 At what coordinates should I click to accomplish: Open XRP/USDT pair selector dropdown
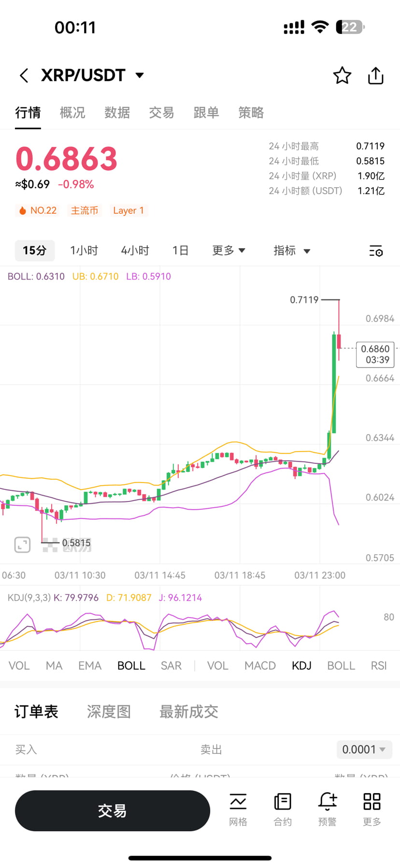[93, 75]
